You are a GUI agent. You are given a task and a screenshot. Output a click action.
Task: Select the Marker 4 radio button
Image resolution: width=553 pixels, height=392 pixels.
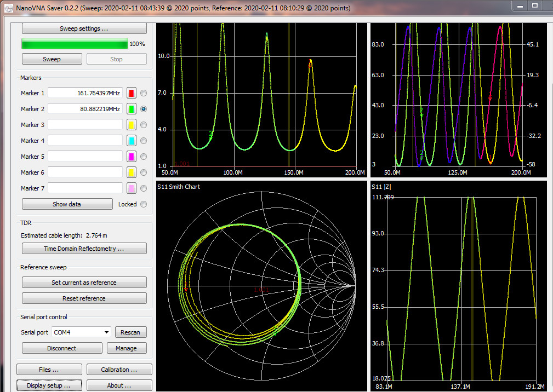144,141
